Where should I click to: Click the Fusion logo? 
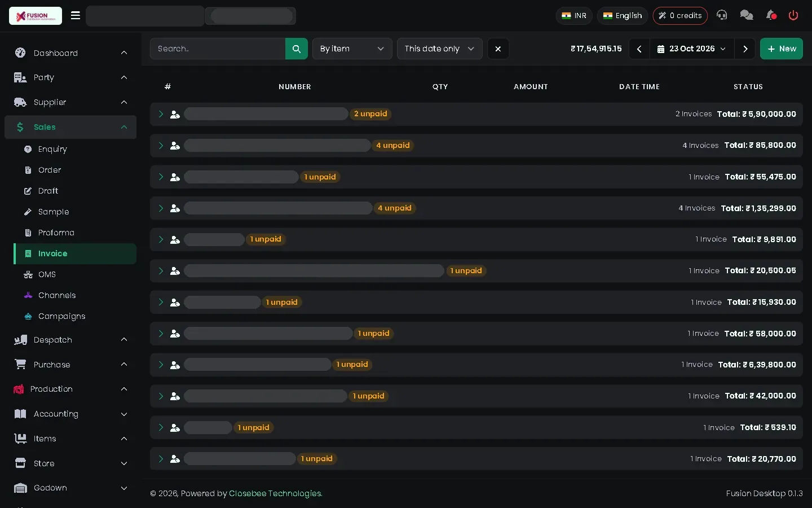pos(36,16)
